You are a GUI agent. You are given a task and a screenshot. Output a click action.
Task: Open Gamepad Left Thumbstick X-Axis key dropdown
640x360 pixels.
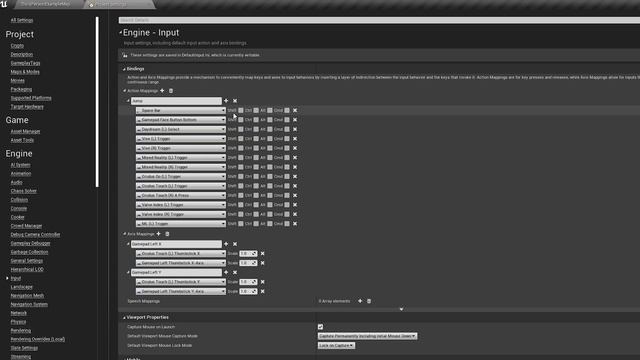[181, 263]
